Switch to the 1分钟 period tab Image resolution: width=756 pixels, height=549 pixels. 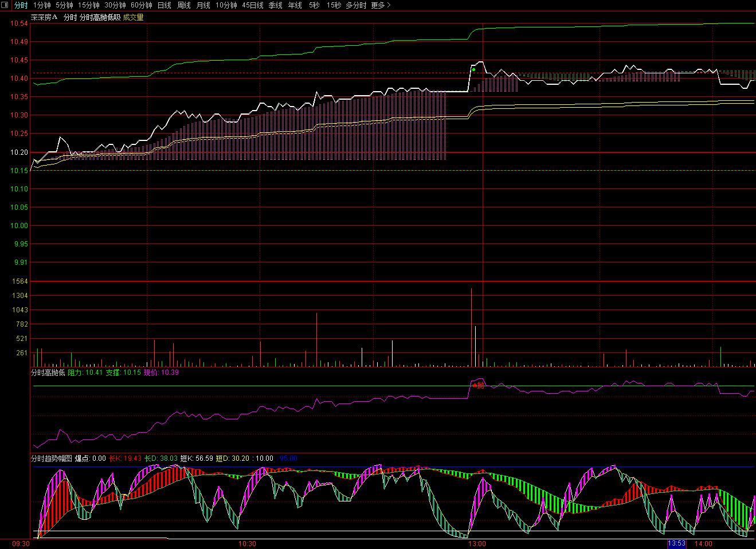[x=42, y=5]
